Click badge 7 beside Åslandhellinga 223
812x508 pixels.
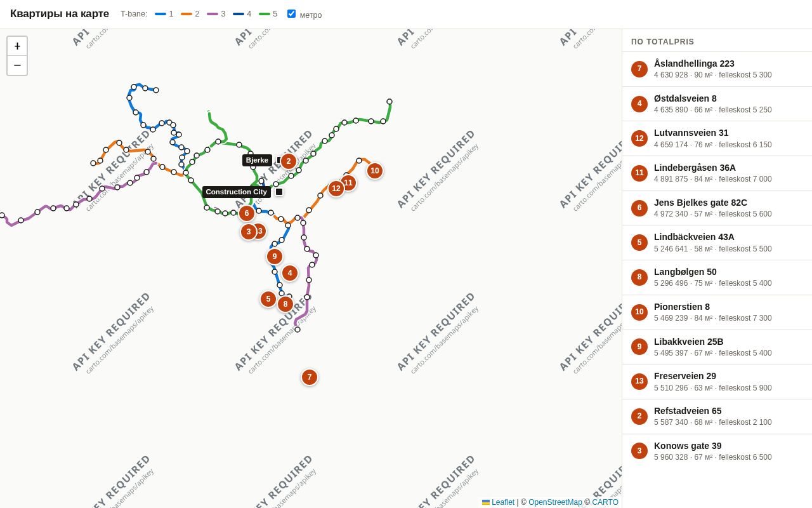639,69
